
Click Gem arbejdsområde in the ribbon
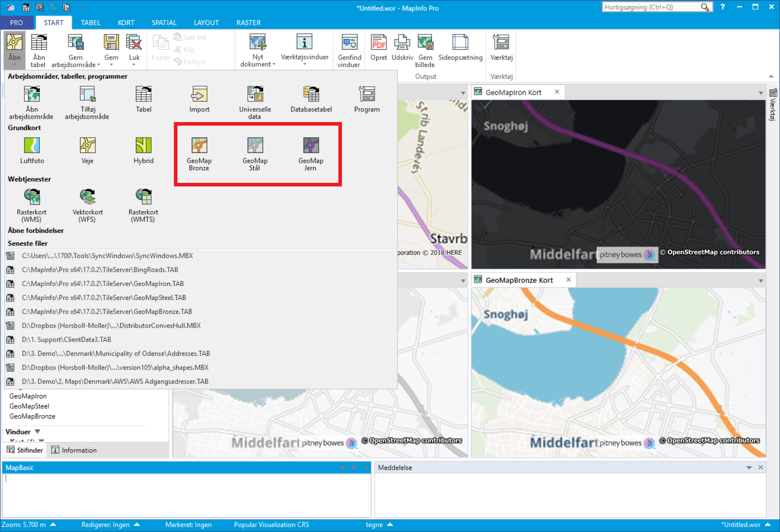pos(76,50)
